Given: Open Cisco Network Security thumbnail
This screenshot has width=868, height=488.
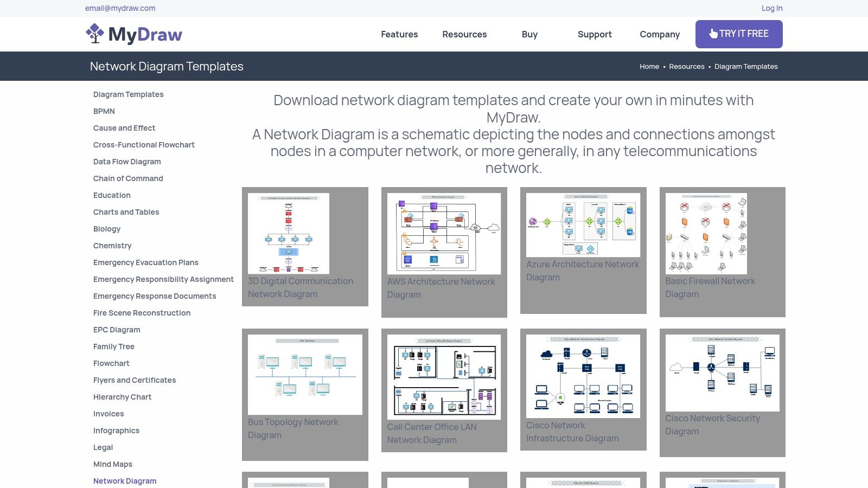Looking at the screenshot, I should click(723, 373).
